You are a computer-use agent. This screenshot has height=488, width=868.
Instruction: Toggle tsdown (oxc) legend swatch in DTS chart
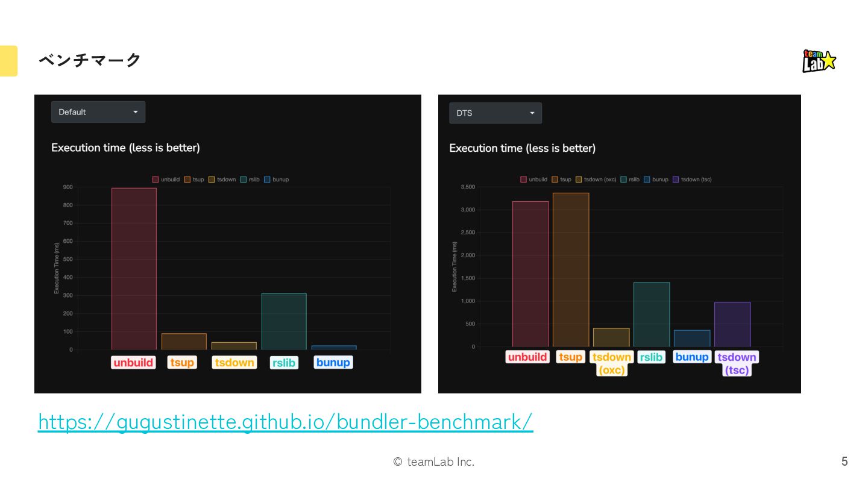pos(579,180)
